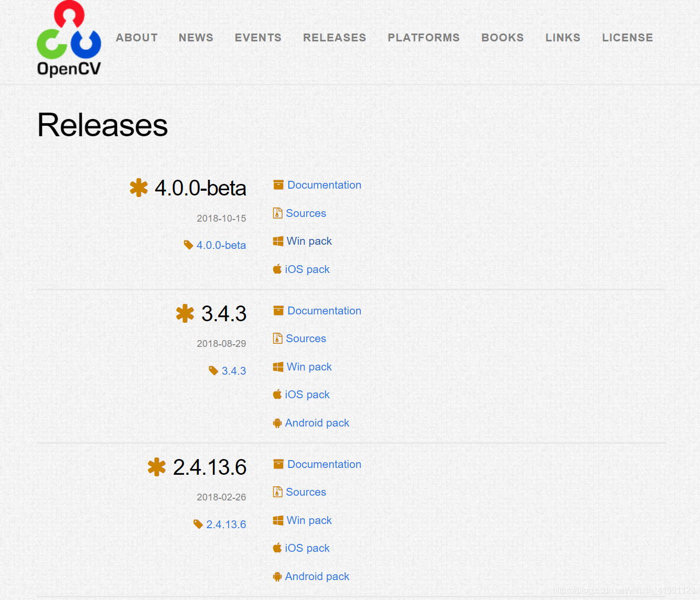Viewport: 700px width, 600px height.
Task: Select the 3.4.3 version heading
Action: [224, 314]
